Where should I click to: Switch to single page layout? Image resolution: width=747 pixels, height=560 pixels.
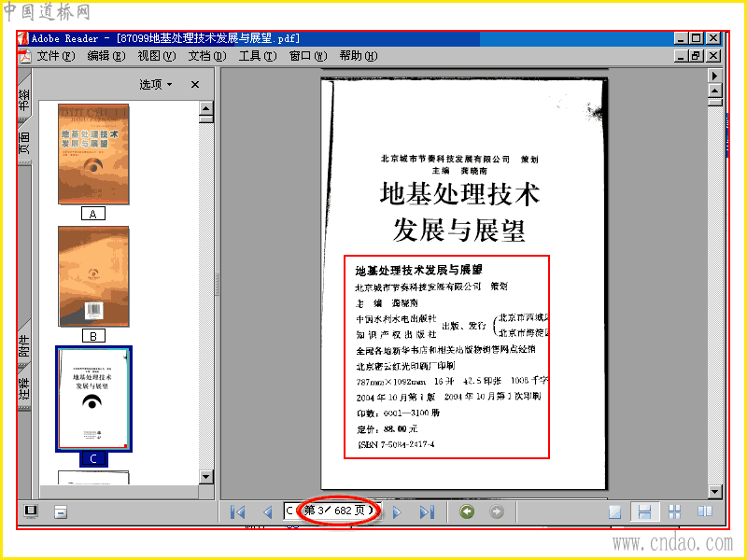[x=615, y=511]
